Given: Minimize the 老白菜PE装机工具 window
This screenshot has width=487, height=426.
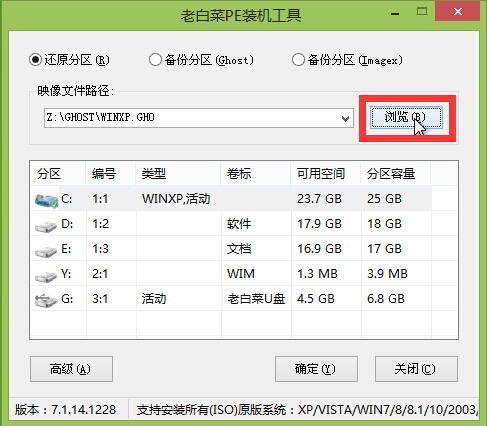Looking at the screenshot, I should [x=395, y=13].
